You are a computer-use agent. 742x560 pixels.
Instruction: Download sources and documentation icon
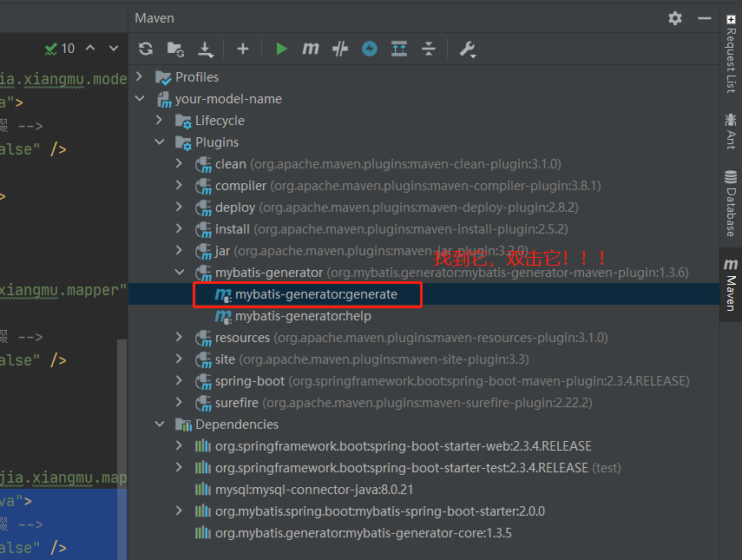click(206, 49)
